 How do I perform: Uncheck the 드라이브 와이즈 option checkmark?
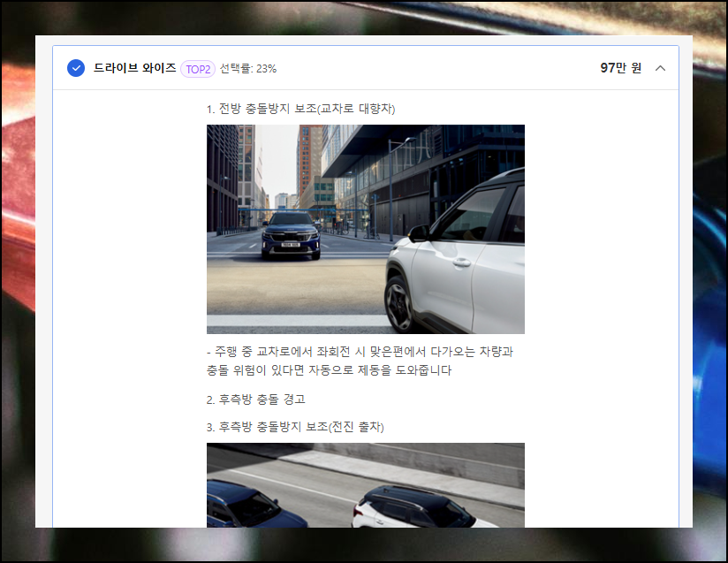tap(76, 68)
